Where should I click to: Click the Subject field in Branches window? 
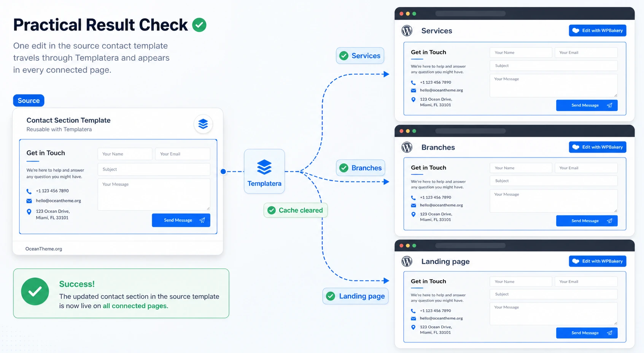(554, 181)
